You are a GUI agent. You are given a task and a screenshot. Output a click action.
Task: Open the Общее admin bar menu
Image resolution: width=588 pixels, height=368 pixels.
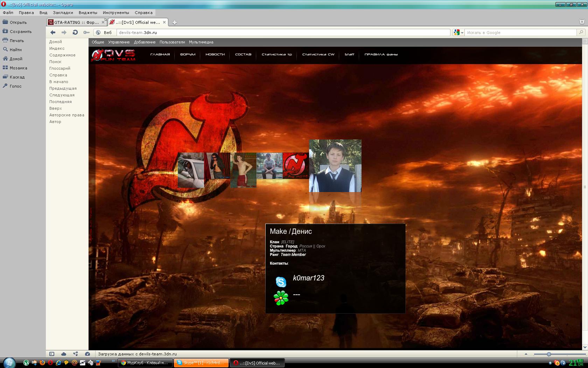[98, 42]
